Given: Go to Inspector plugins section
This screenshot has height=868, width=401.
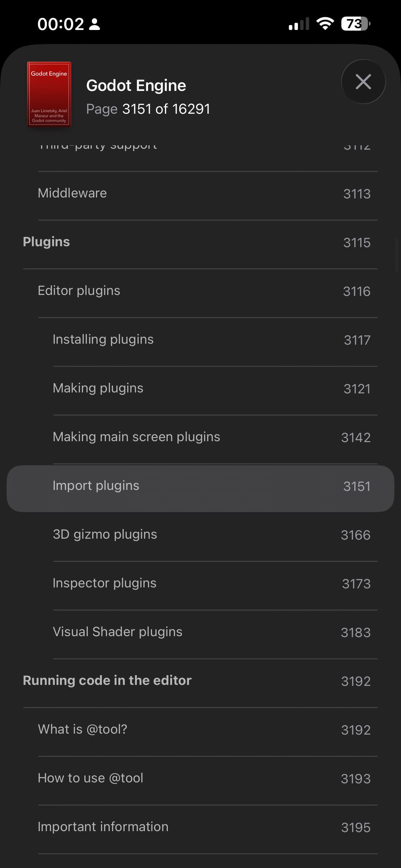Looking at the screenshot, I should [104, 583].
